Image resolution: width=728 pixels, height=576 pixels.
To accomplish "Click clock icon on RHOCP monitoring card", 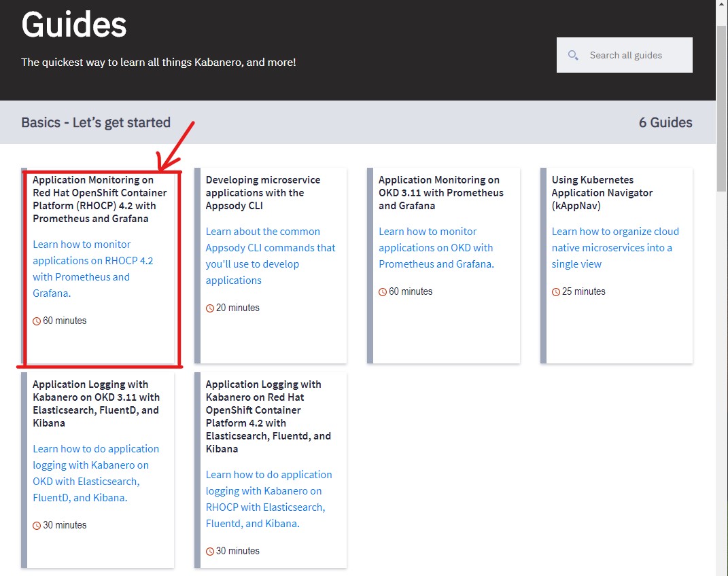I will [37, 321].
